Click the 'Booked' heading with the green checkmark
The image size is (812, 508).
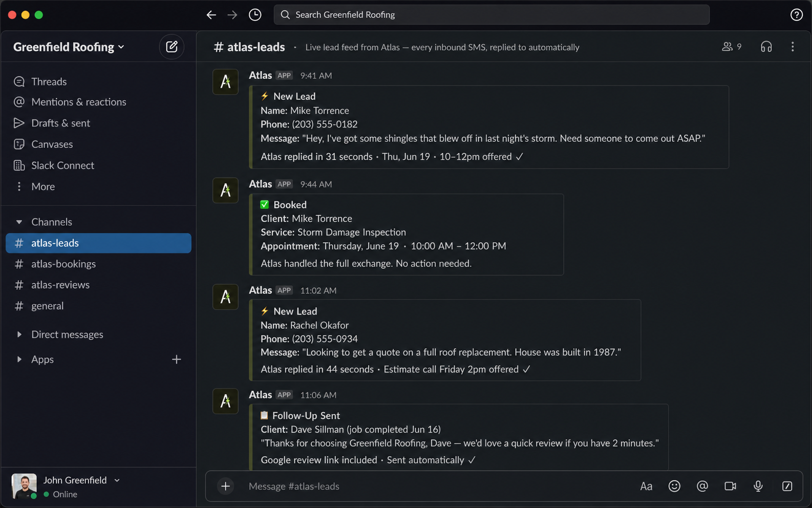(290, 205)
